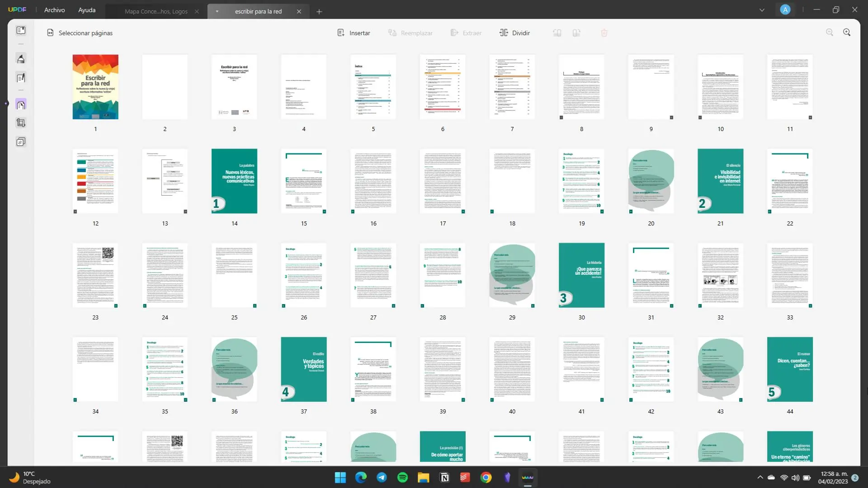Select page 5 Índice thumbnail
The image size is (868, 488).
373,87
